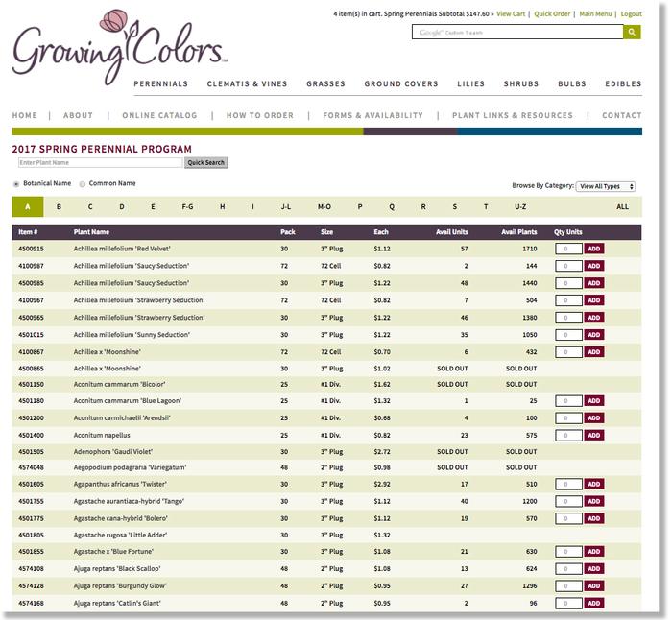
Task: Add Aconitum napellus to cart
Action: 593,436
